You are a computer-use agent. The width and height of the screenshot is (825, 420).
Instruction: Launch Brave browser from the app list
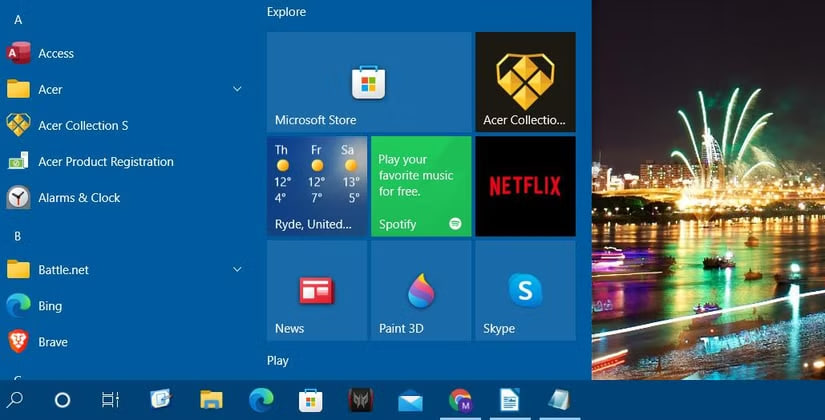tap(126, 342)
